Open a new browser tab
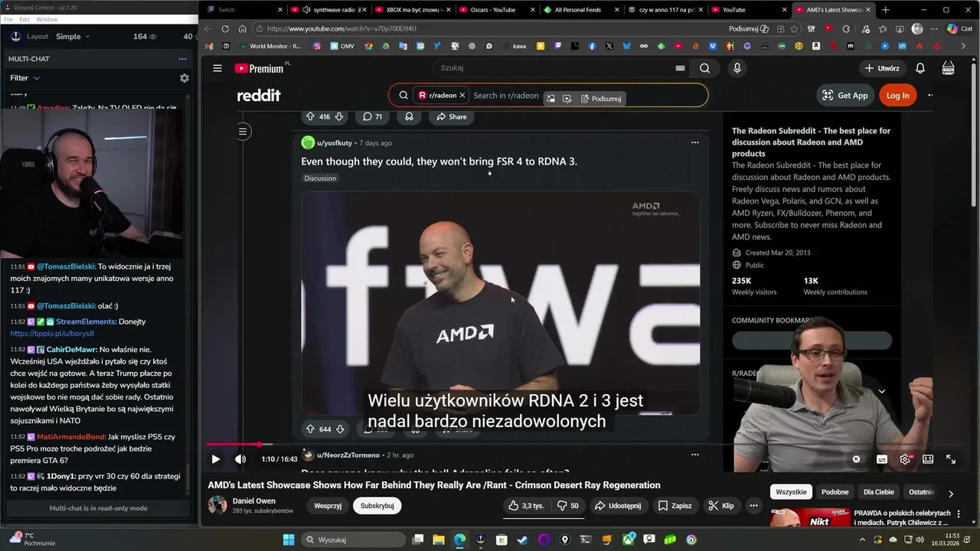 coord(886,10)
